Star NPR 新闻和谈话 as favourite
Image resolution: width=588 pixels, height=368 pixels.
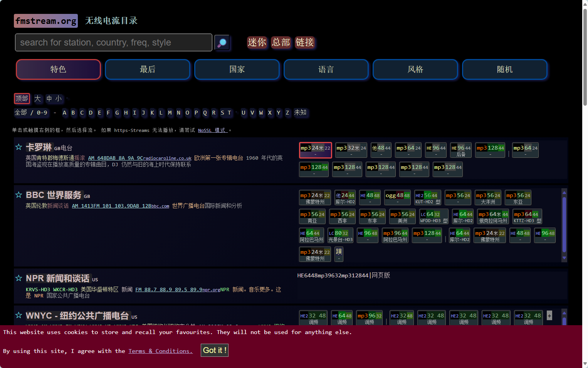click(x=18, y=278)
